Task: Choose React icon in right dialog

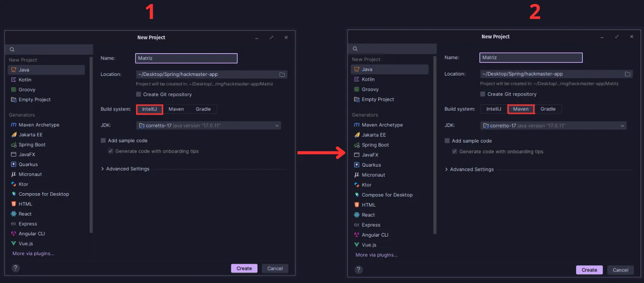Action: tap(357, 215)
